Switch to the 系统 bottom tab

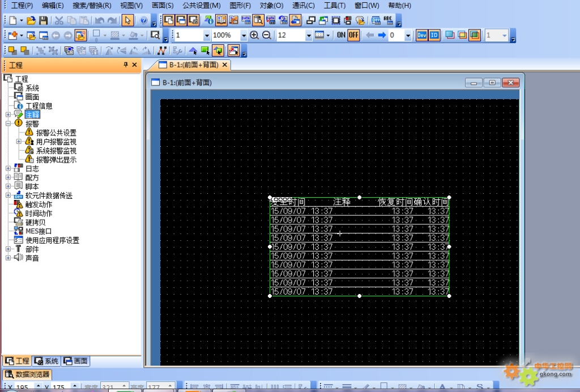coord(46,361)
